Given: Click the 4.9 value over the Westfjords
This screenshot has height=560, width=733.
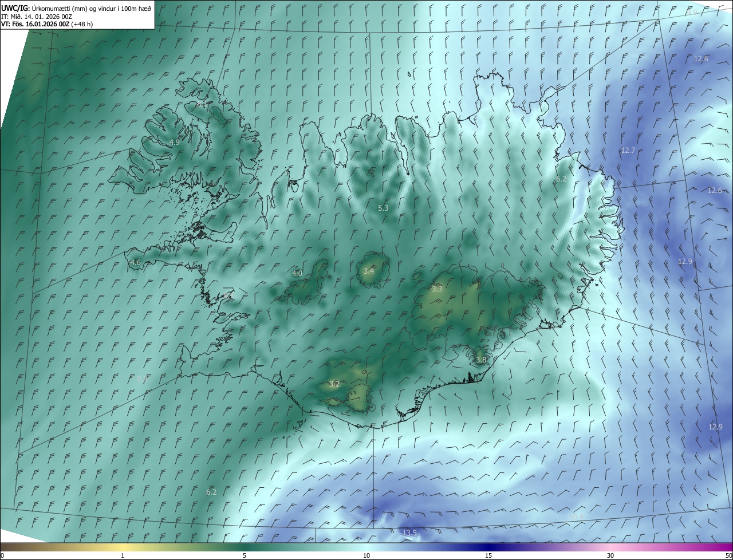Looking at the screenshot, I should coord(175,142).
